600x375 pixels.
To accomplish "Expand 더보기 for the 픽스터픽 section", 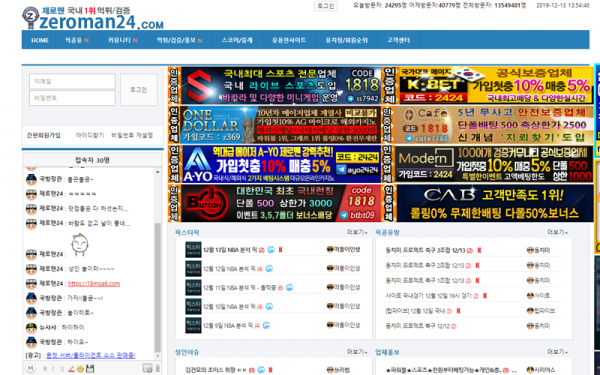I will pyautogui.click(x=357, y=232).
